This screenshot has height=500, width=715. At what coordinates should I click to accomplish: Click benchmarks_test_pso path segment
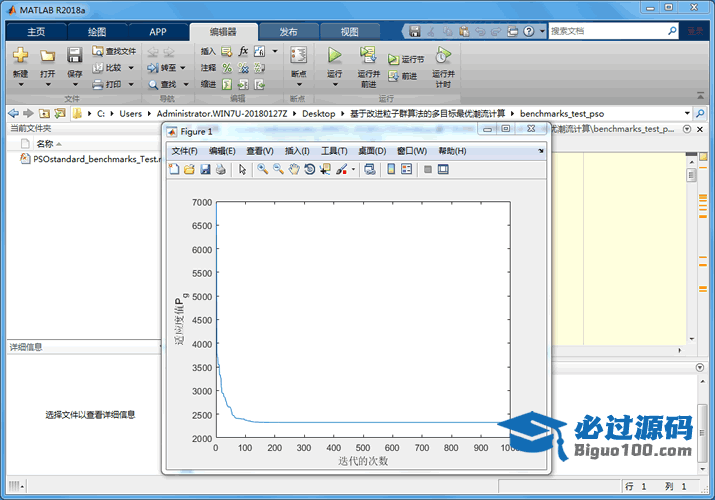pyautogui.click(x=562, y=113)
